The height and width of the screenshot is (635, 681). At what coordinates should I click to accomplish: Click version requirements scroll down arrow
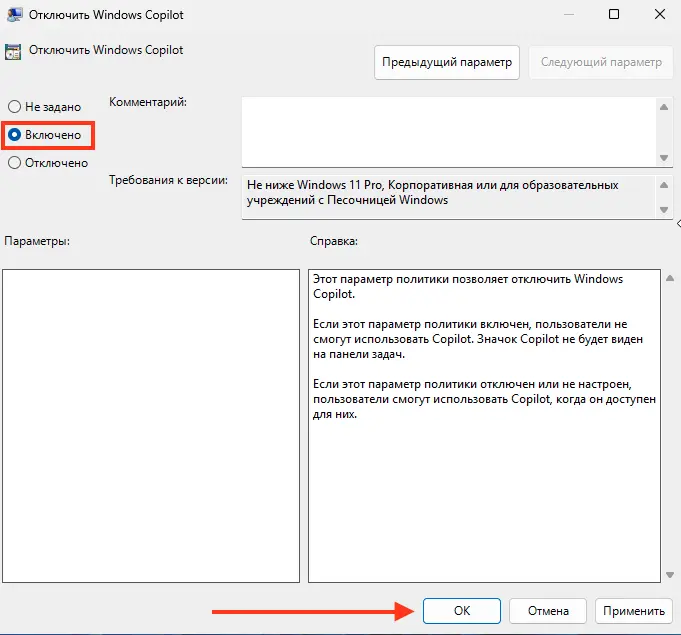tap(664, 210)
